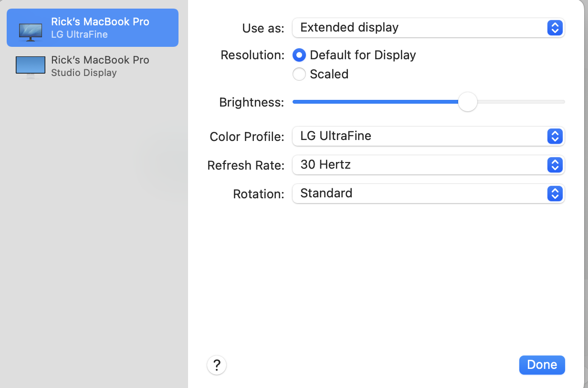
Task: Click the Default for Display label text
Action: tap(363, 55)
